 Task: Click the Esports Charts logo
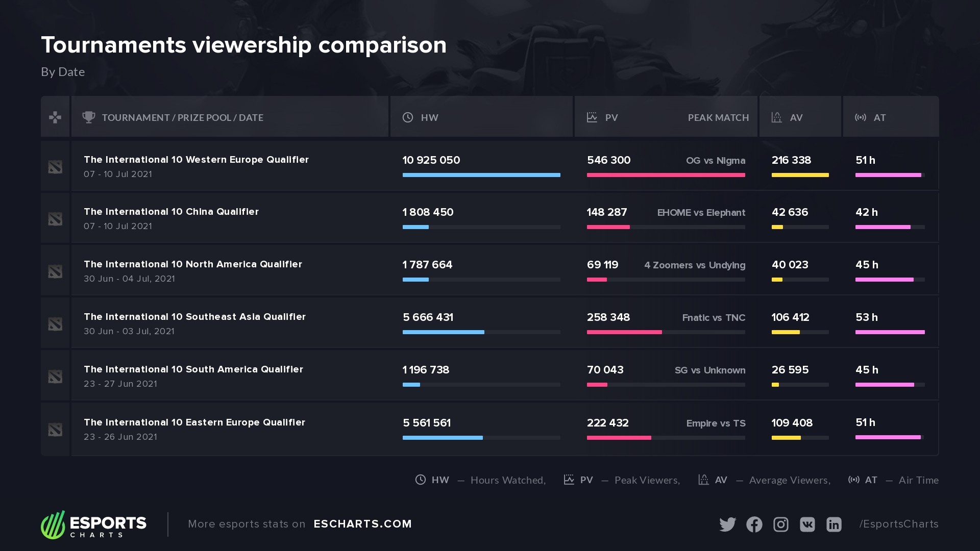(x=94, y=524)
